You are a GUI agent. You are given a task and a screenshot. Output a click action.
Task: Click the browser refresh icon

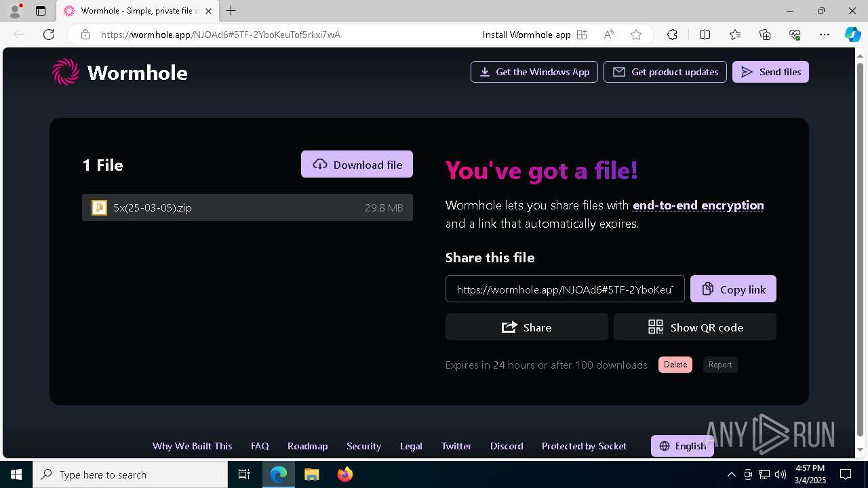click(49, 35)
